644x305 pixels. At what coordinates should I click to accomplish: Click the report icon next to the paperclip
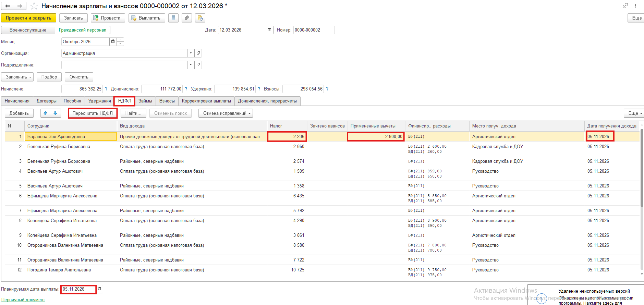(200, 18)
